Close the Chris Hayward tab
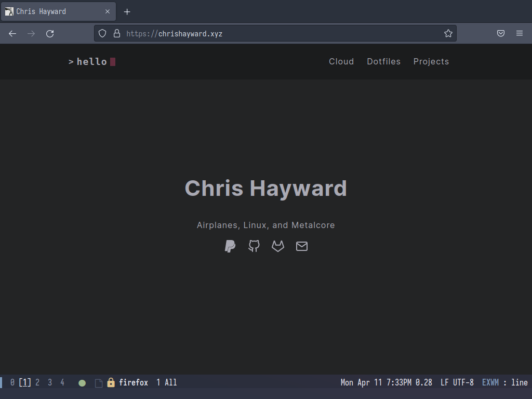This screenshot has width=532, height=399. point(108,11)
